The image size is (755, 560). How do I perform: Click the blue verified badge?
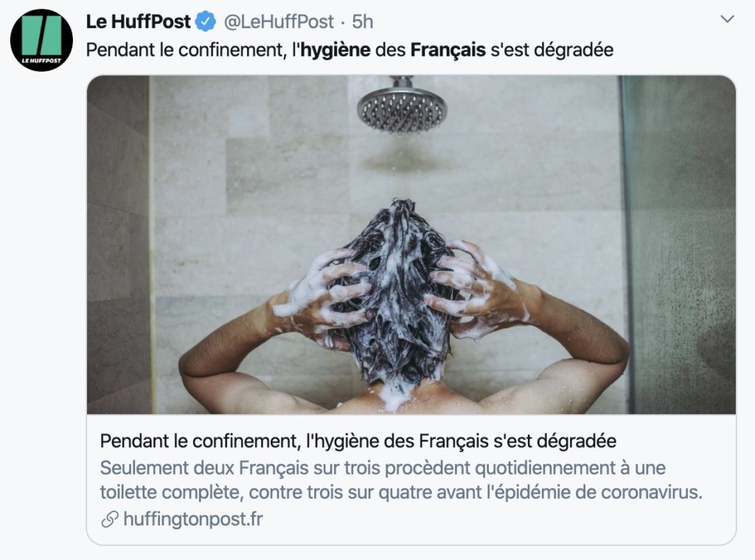[x=206, y=22]
